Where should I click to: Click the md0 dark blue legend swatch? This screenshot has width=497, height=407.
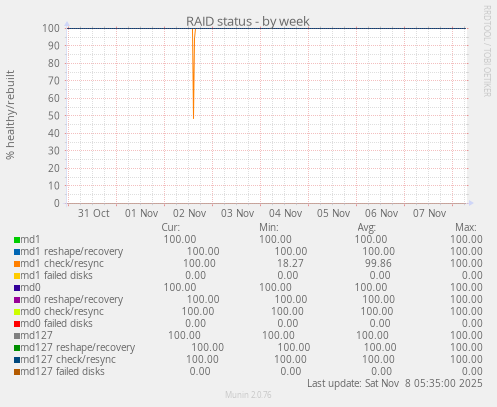17,288
